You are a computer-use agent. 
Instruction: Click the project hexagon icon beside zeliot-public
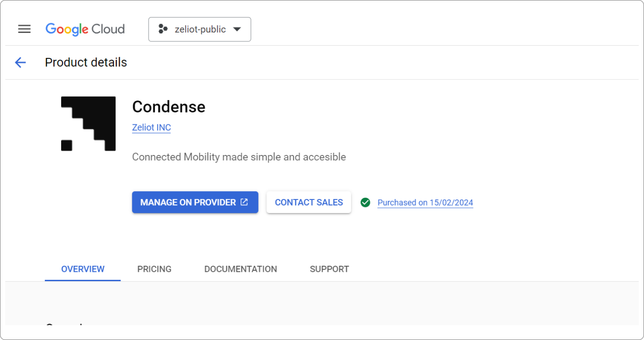163,29
